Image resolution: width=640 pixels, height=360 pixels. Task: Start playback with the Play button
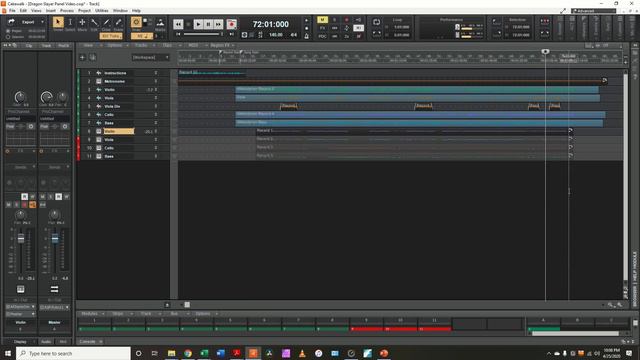[x=198, y=24]
